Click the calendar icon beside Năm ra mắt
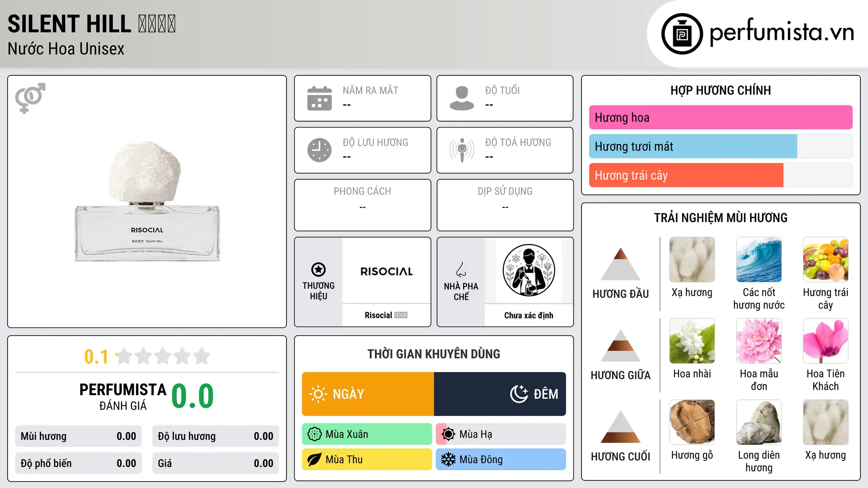This screenshot has width=868, height=488. click(x=320, y=98)
